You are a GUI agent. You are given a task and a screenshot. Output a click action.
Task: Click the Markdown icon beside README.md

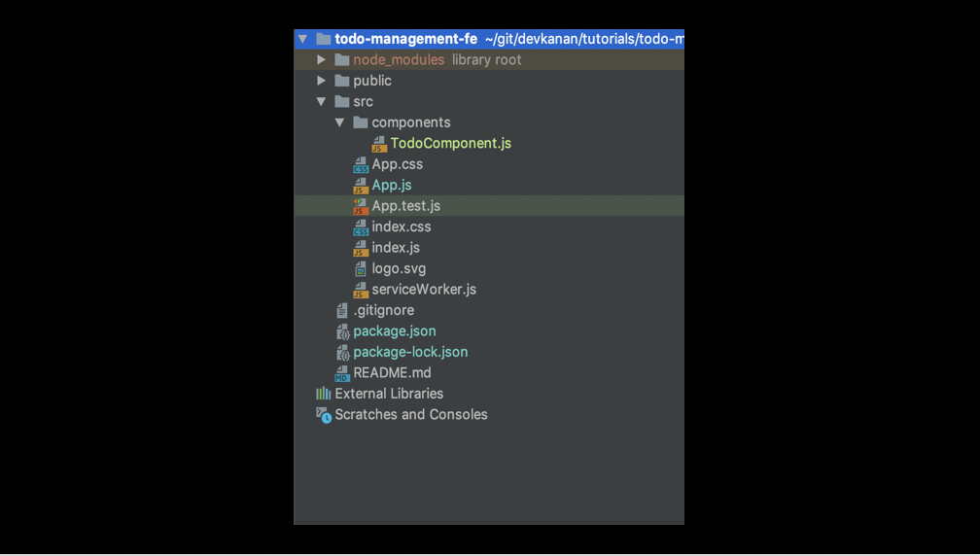pyautogui.click(x=342, y=373)
